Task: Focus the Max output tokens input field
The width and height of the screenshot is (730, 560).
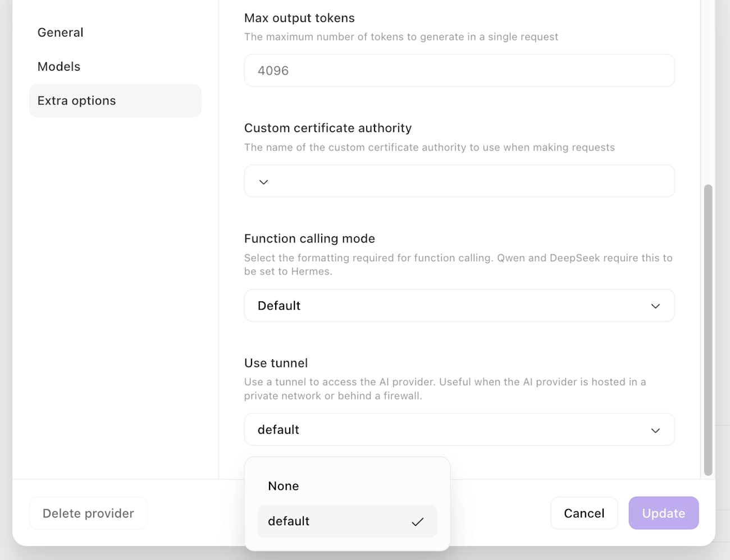Action: pos(459,71)
